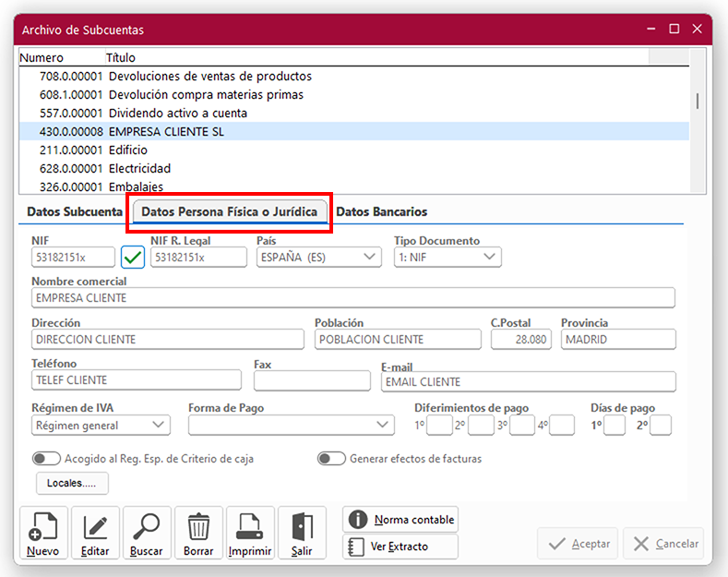Click the Nuevo new-document icon button

(43, 535)
